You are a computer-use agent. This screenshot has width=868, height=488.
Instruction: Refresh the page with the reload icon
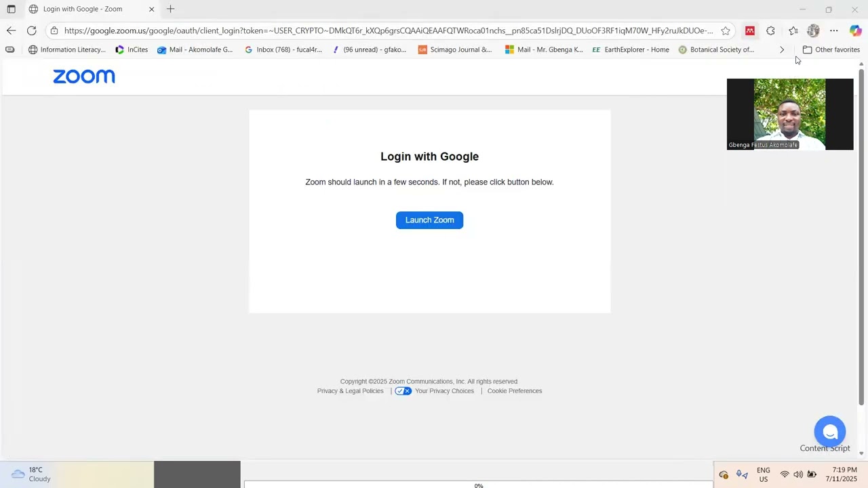pyautogui.click(x=31, y=30)
